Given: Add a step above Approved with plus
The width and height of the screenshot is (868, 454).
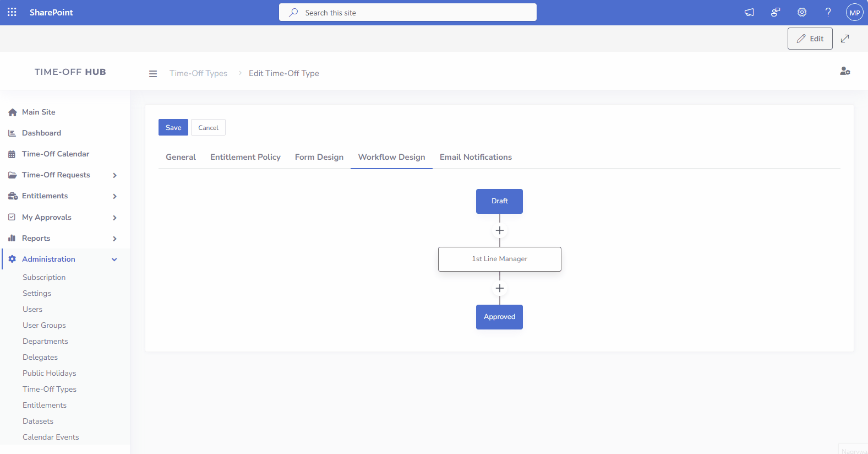Looking at the screenshot, I should tap(500, 288).
